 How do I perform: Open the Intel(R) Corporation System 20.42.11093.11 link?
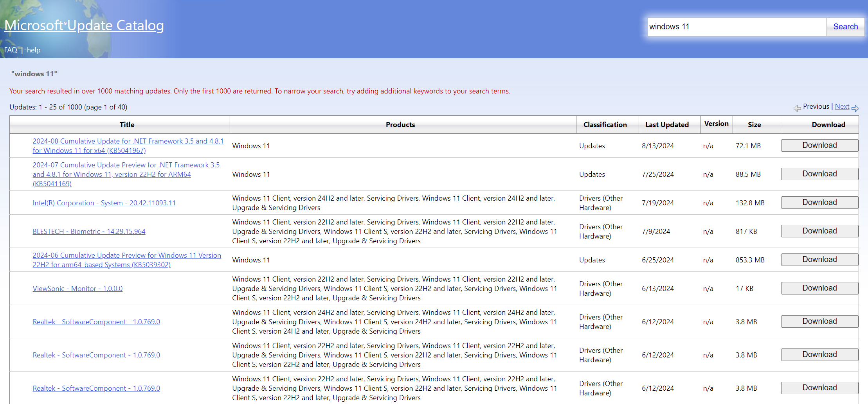(x=104, y=203)
